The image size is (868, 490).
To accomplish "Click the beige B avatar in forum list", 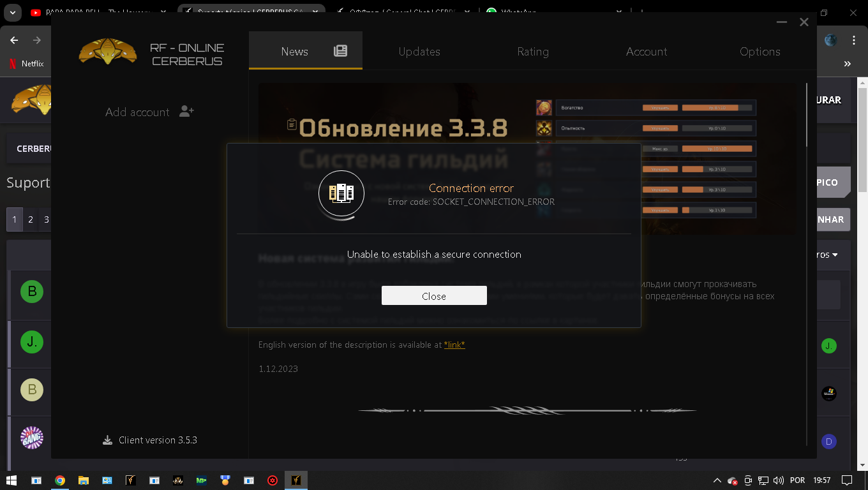I will click(x=32, y=389).
